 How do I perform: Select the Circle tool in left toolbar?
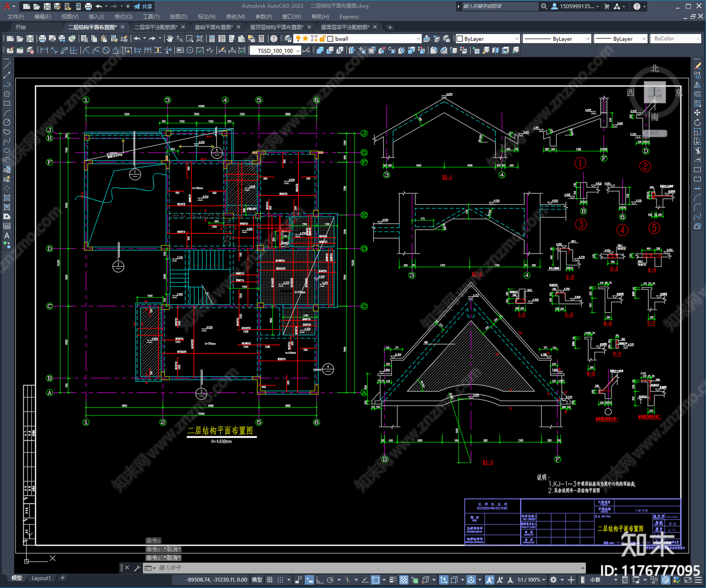point(7,122)
